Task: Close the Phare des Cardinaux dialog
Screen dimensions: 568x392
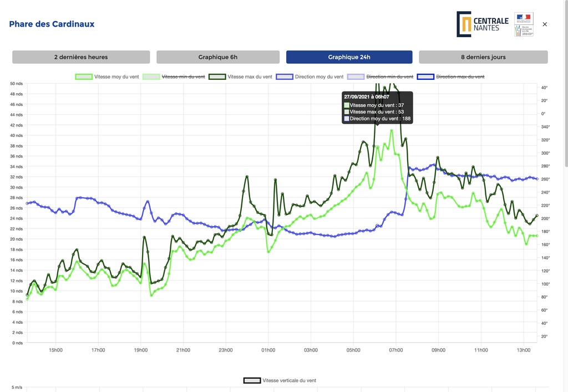Action: point(545,24)
